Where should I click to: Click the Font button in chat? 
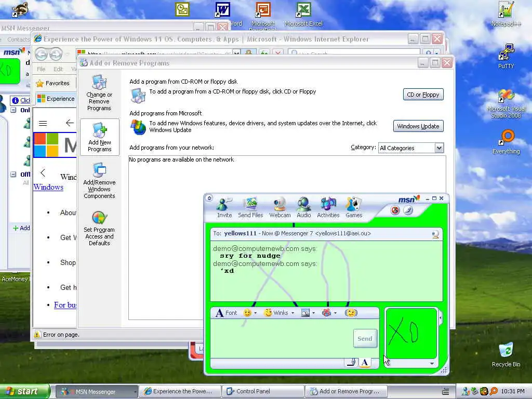point(227,313)
